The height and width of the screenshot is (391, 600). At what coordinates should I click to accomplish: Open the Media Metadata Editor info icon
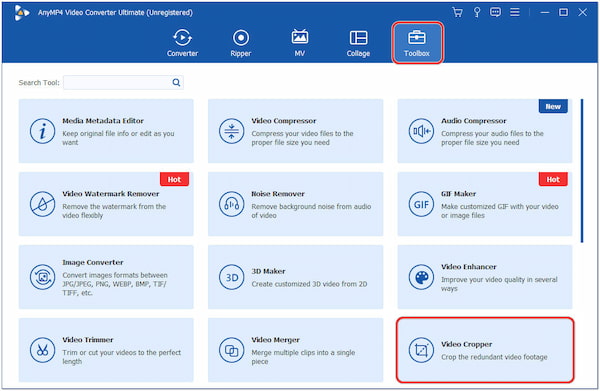coord(42,131)
